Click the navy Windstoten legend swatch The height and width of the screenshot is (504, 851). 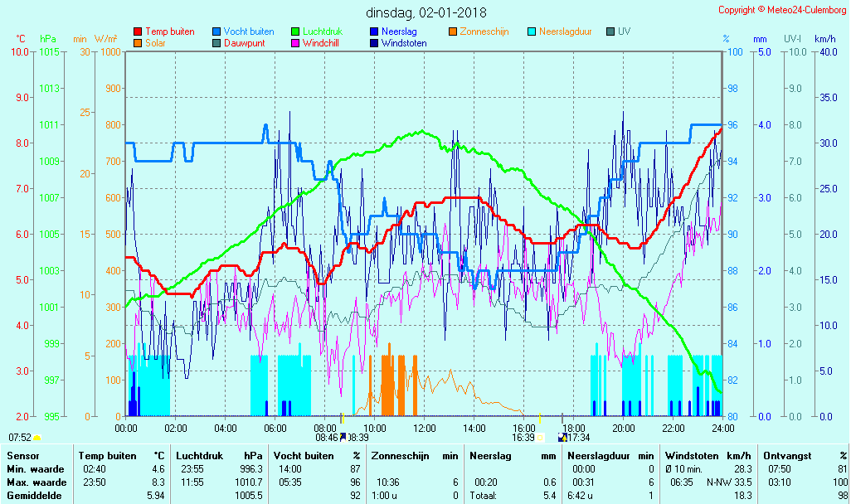click(x=374, y=43)
